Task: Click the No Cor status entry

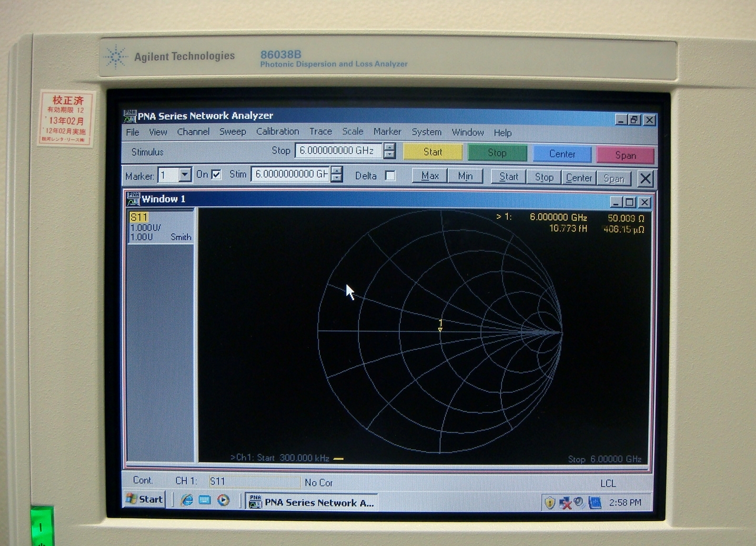Action: pyautogui.click(x=319, y=482)
